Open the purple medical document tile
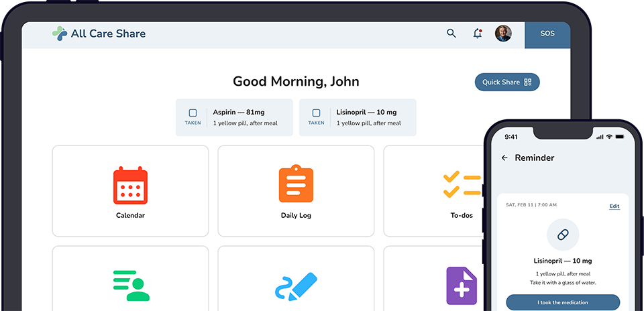The image size is (644, 311). tap(462, 286)
